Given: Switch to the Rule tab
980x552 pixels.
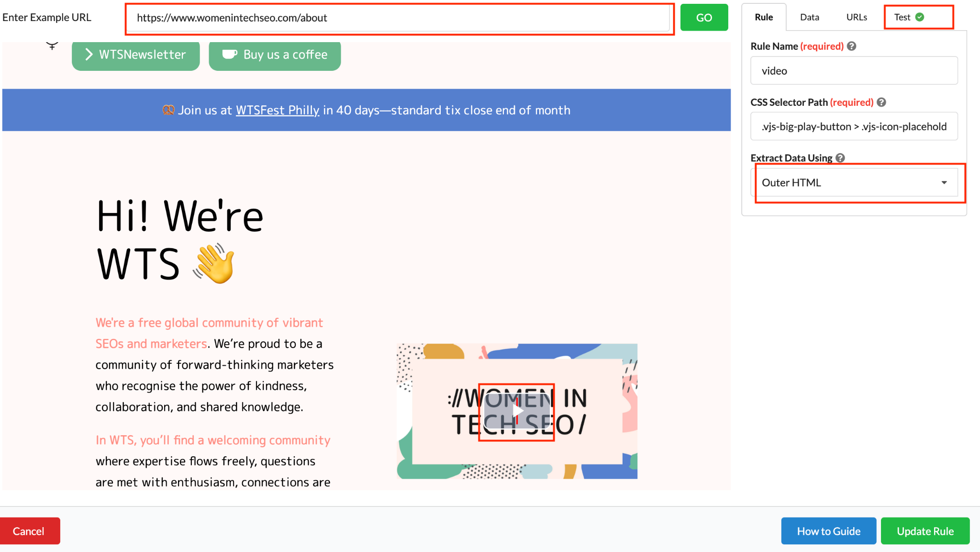Looking at the screenshot, I should tap(764, 17).
